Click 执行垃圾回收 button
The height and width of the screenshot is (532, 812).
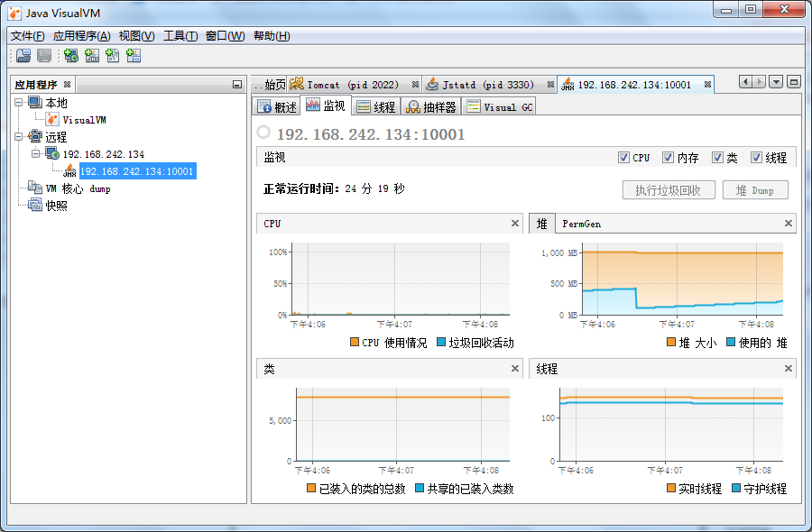point(669,190)
